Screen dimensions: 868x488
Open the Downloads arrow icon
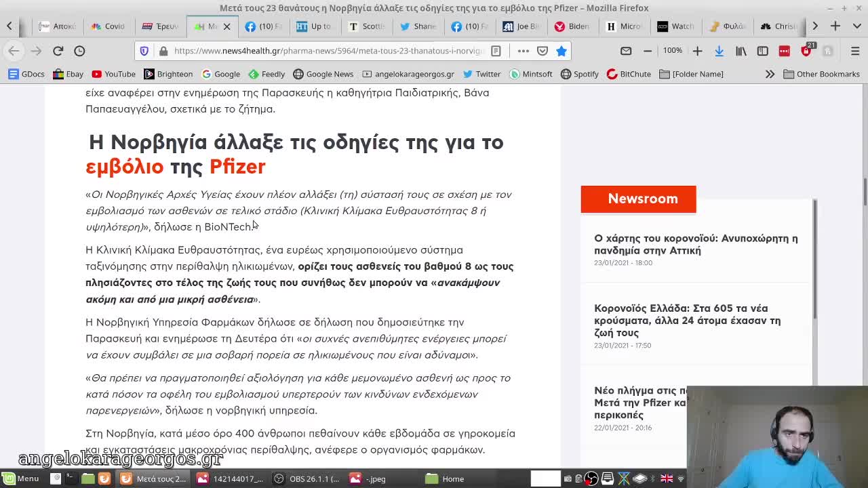719,51
